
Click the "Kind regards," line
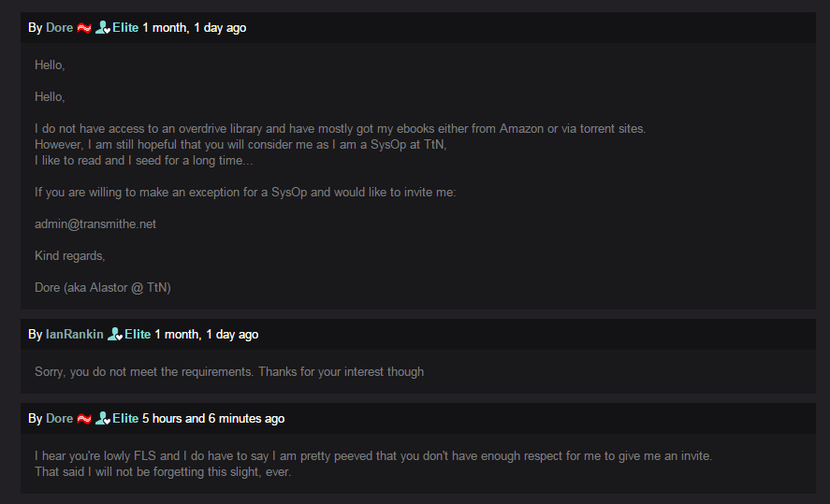[x=70, y=256]
